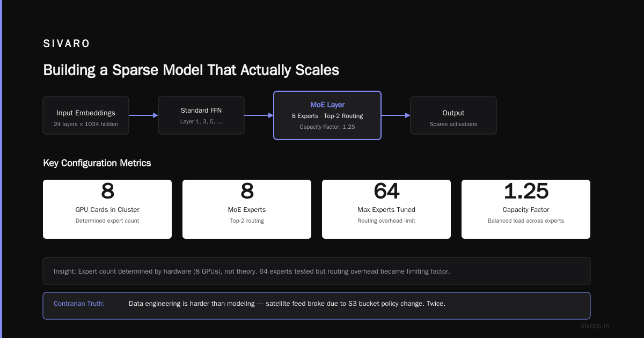Click arrow between Input Embeddings and Standard FFN
The image size is (644, 338).
[x=143, y=115]
